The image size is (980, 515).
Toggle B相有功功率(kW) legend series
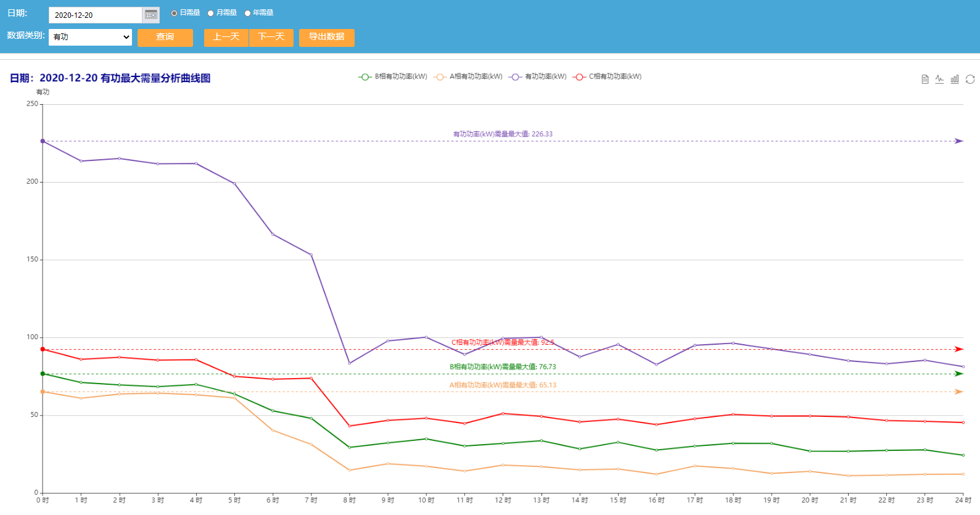point(393,77)
